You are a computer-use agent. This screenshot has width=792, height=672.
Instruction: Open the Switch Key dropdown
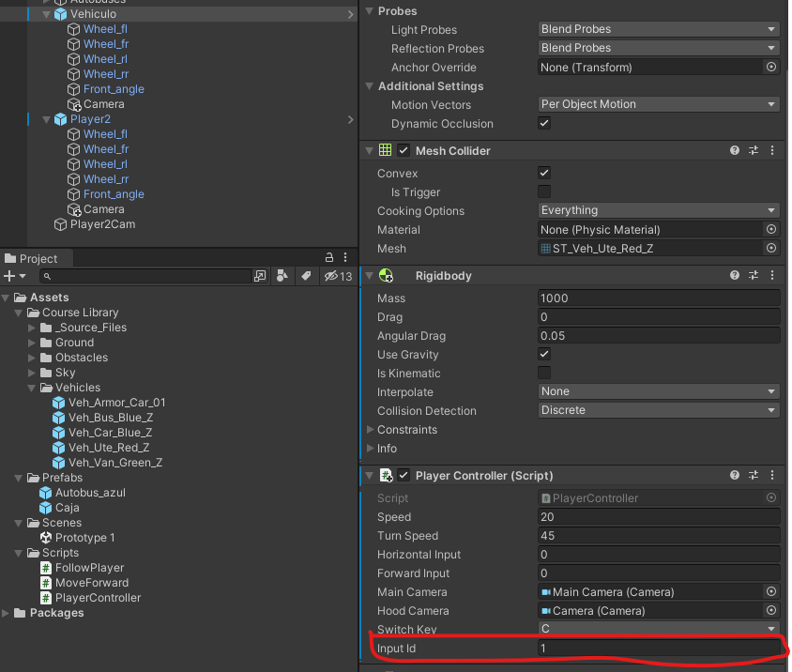(659, 629)
